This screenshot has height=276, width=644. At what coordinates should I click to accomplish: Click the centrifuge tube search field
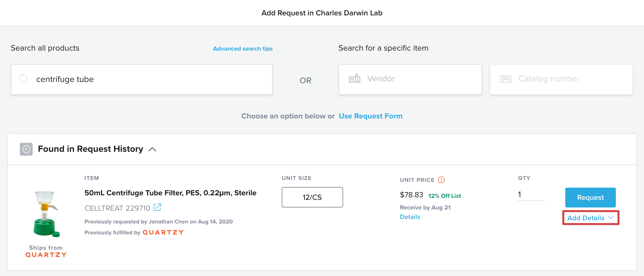coord(142,79)
